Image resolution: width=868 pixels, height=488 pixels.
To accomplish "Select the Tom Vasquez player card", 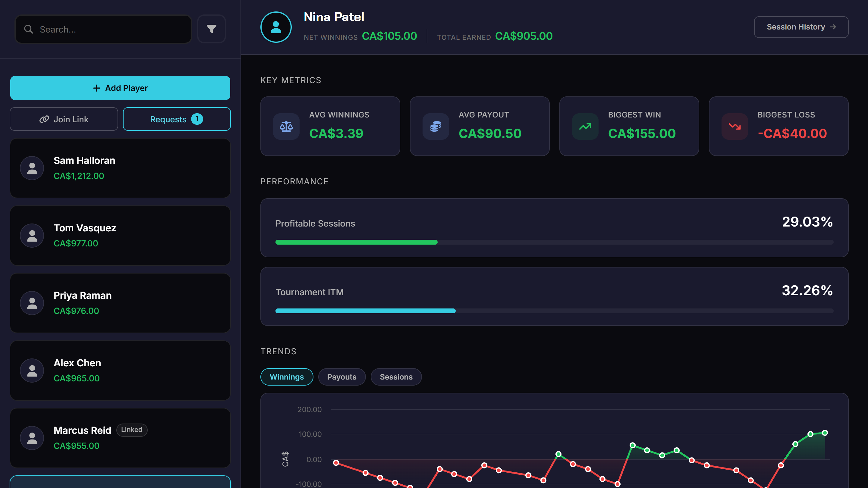I will click(120, 235).
